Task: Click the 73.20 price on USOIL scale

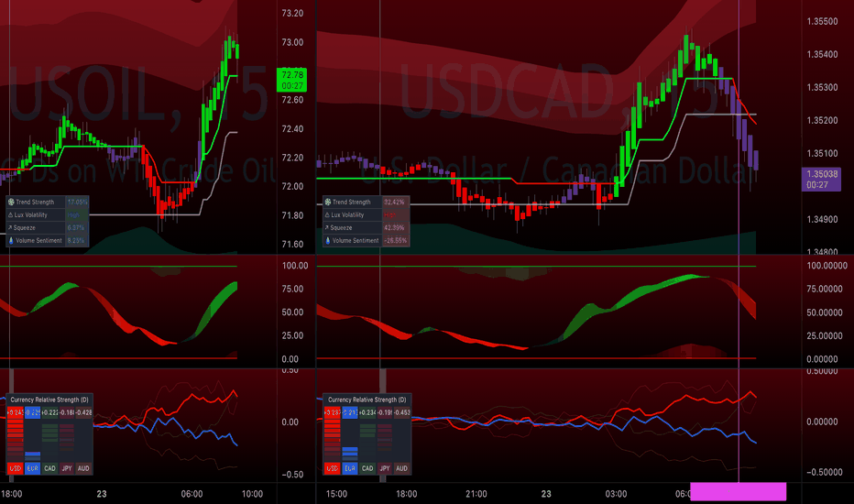Action: pos(292,13)
